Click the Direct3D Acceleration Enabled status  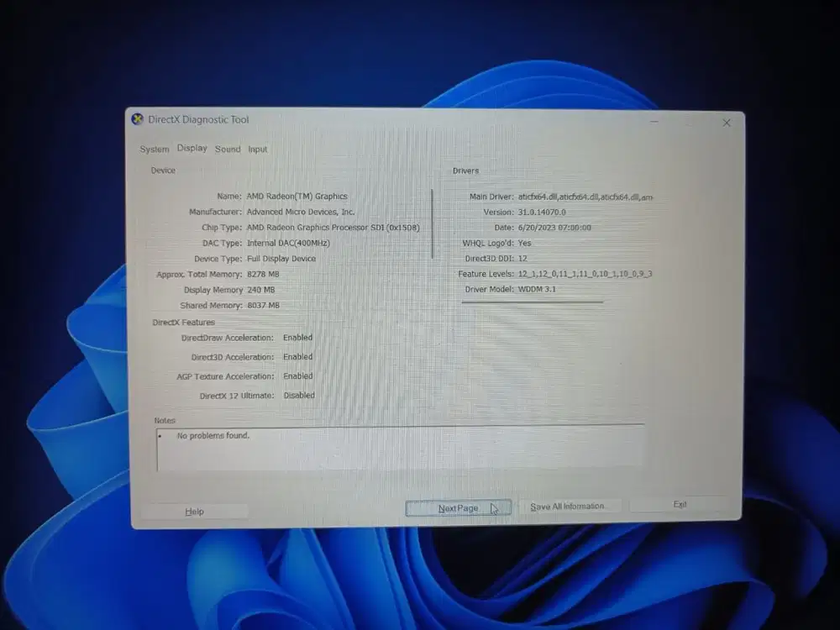(x=297, y=356)
